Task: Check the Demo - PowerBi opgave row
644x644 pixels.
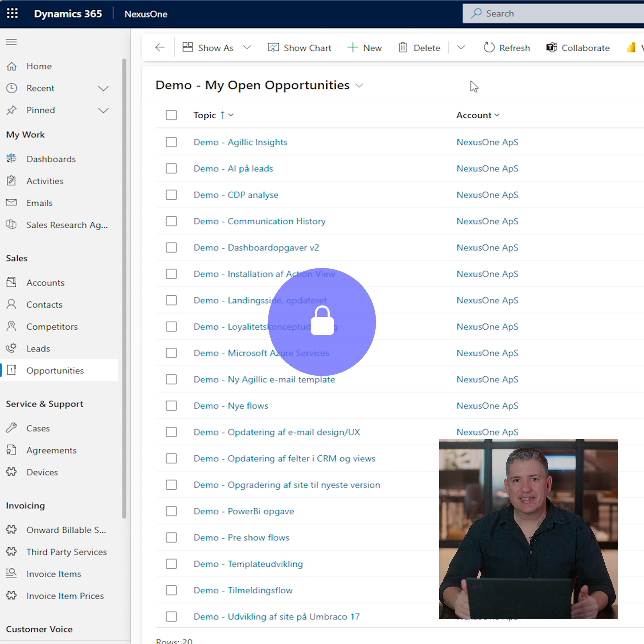Action: click(x=171, y=511)
